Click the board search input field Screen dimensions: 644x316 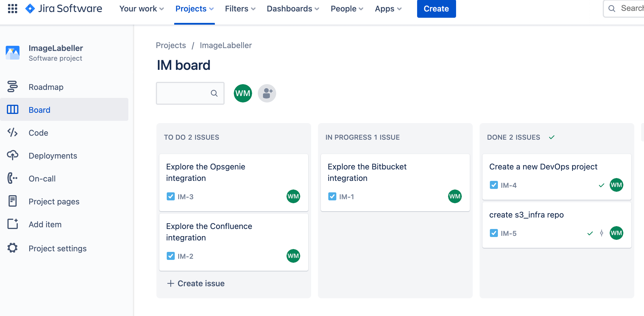pos(191,94)
